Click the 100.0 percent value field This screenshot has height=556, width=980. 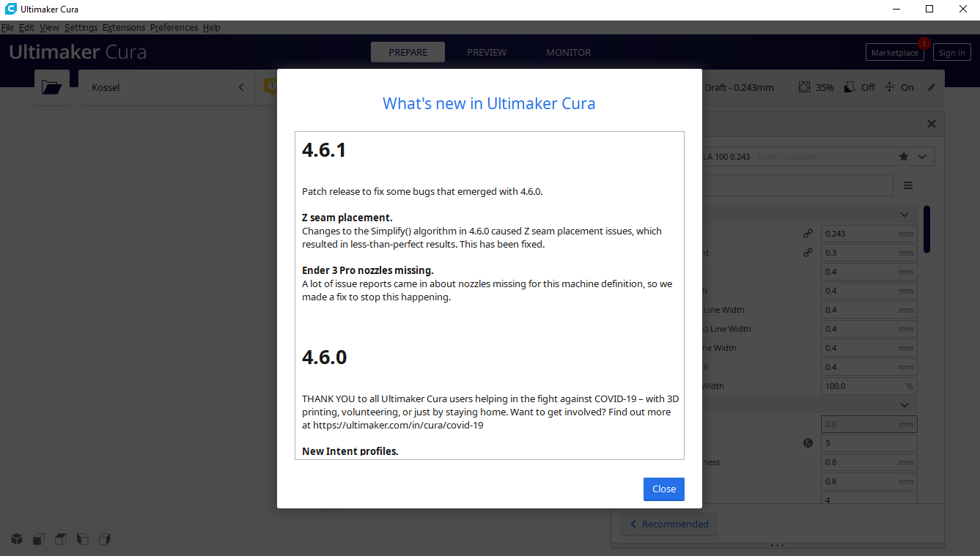[869, 386]
